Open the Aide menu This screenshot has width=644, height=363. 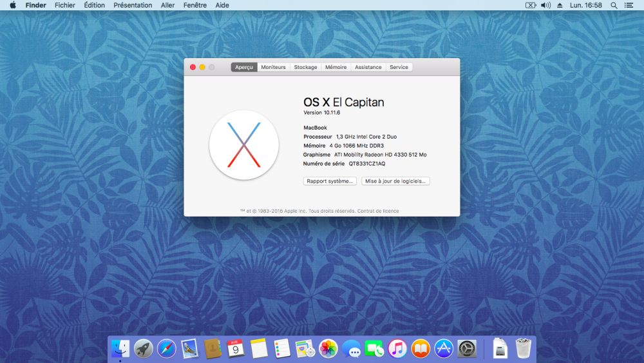tap(222, 5)
